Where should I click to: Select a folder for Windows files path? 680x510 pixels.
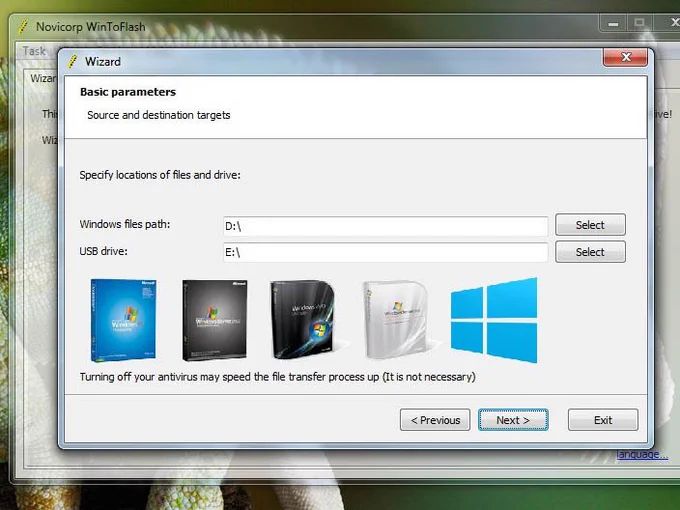click(x=590, y=225)
